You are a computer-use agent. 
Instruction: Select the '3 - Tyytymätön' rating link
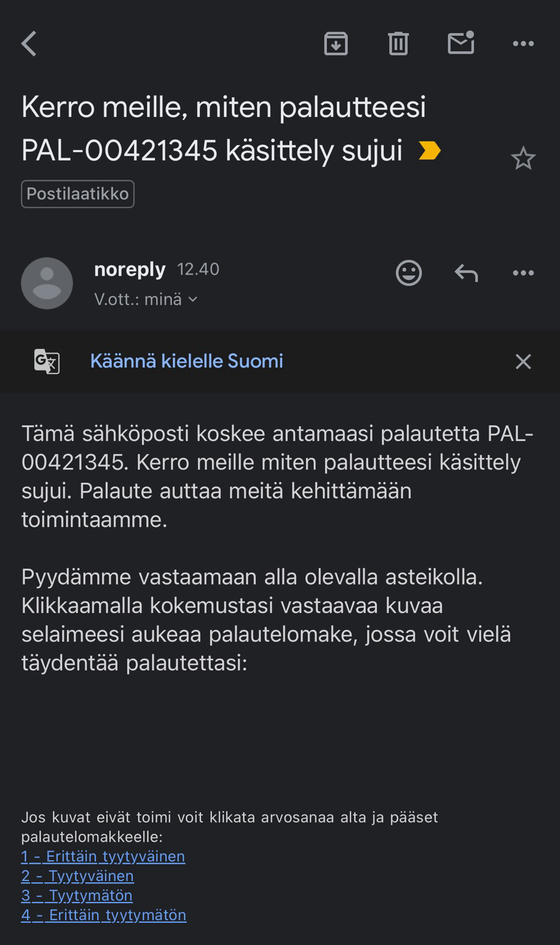[x=77, y=895]
